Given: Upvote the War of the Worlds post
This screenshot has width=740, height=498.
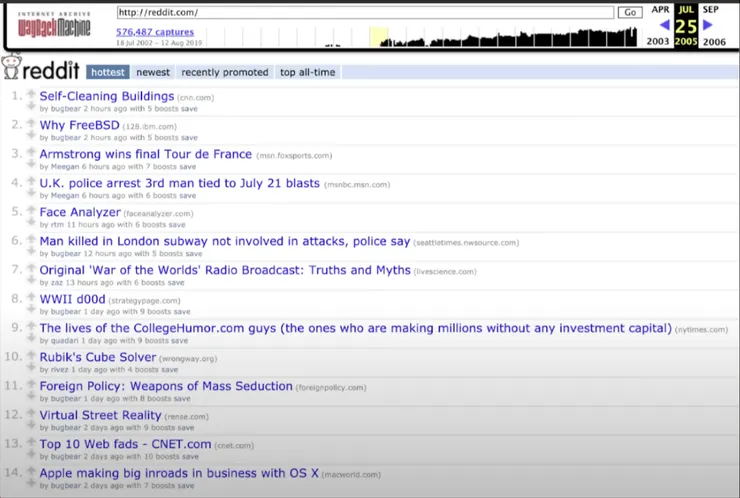Looking at the screenshot, I should click(31, 268).
